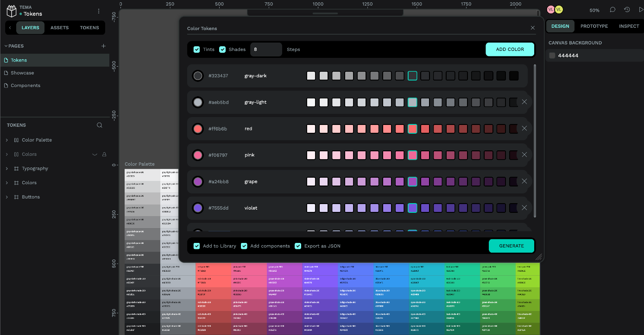
Task: Open the version history clock icon
Action: click(x=627, y=10)
